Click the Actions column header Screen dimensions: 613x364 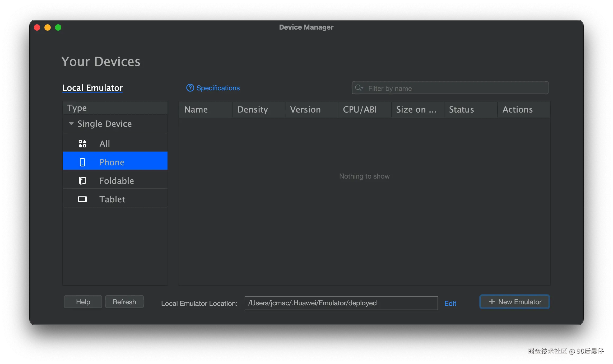tap(524, 110)
